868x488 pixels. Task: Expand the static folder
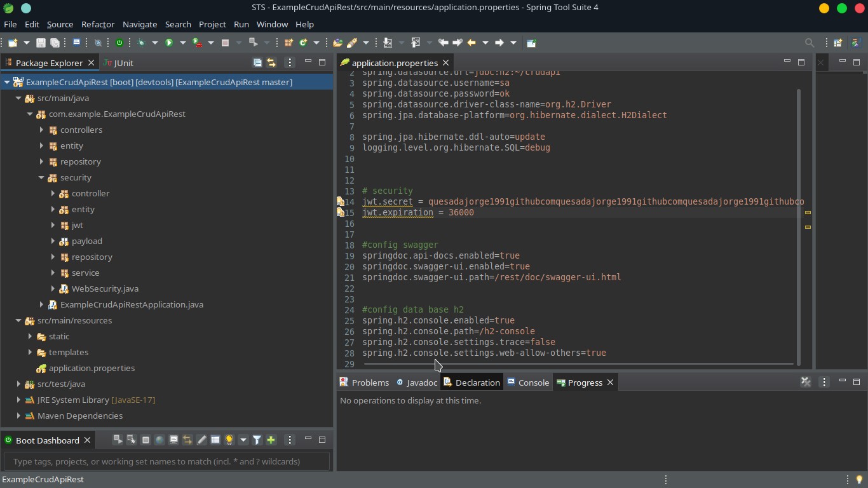[x=30, y=336]
